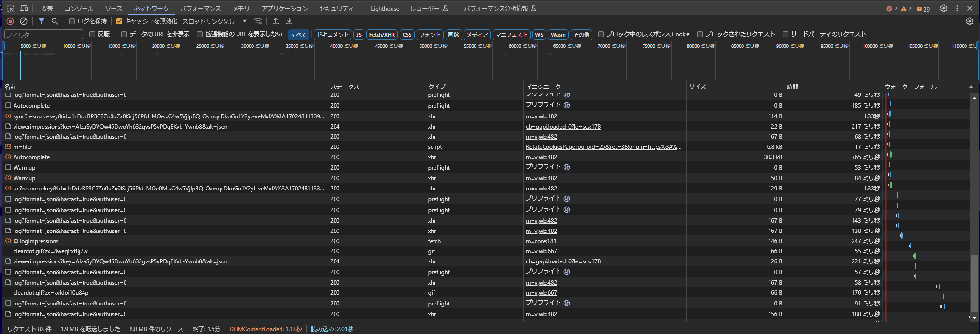
Task: Filter by JS type
Action: [x=359, y=35]
